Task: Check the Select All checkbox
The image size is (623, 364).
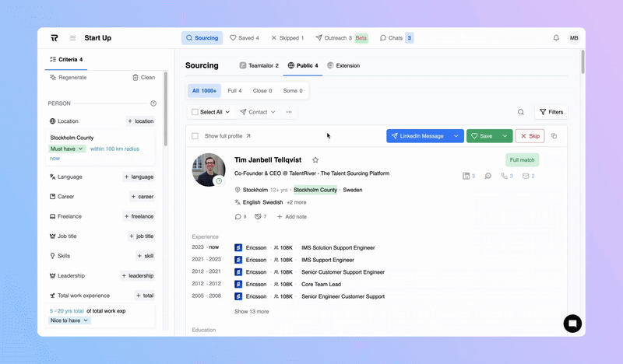Action: coord(195,112)
